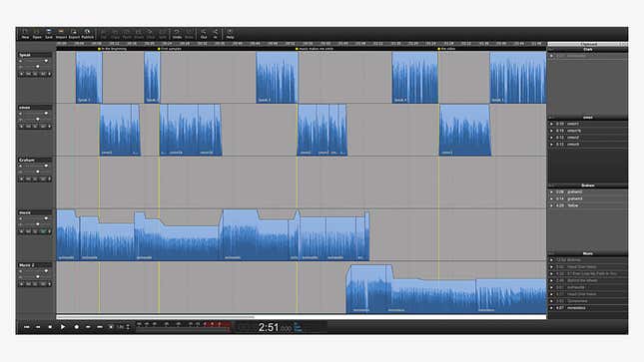Select the 'the video' marker
The width and height of the screenshot is (644, 362).
[447, 49]
